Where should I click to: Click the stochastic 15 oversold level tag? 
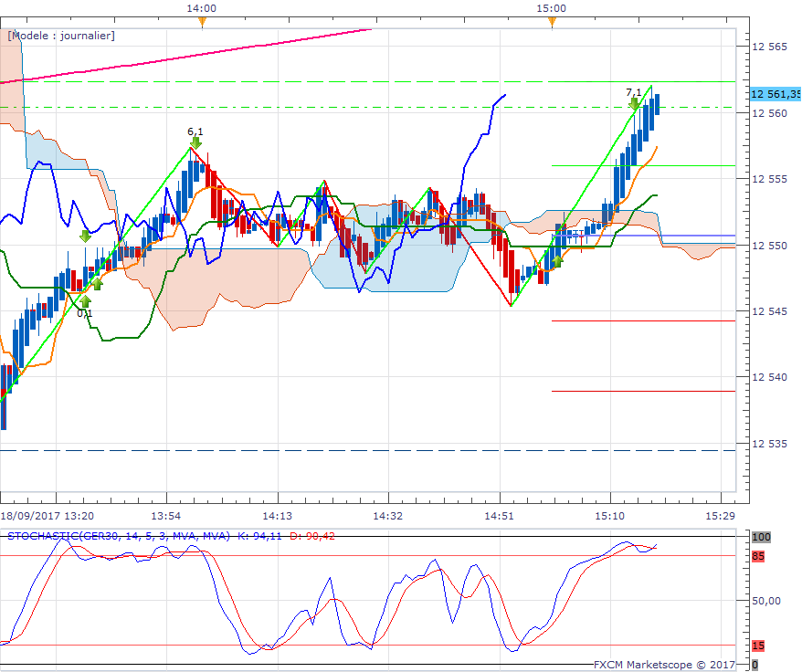[758, 646]
